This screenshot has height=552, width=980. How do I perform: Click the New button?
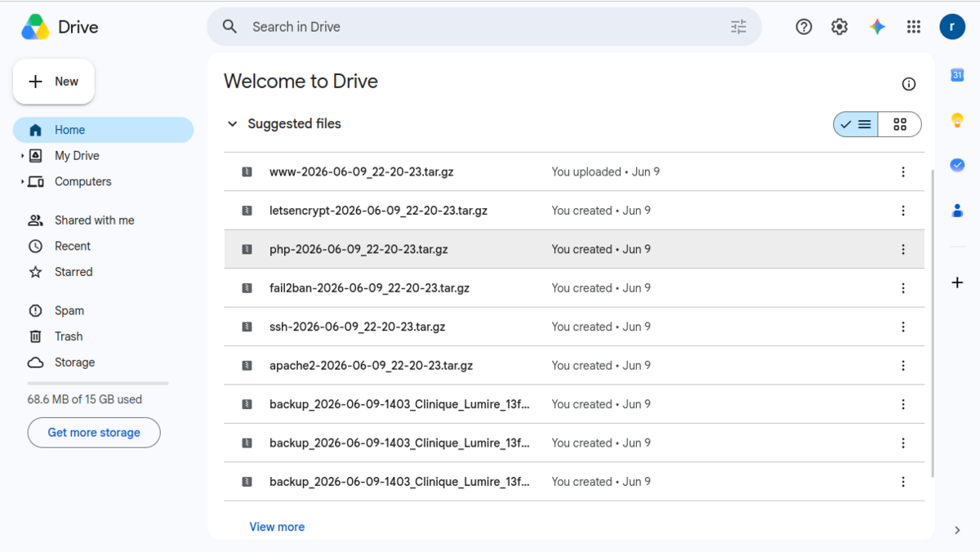pos(54,82)
